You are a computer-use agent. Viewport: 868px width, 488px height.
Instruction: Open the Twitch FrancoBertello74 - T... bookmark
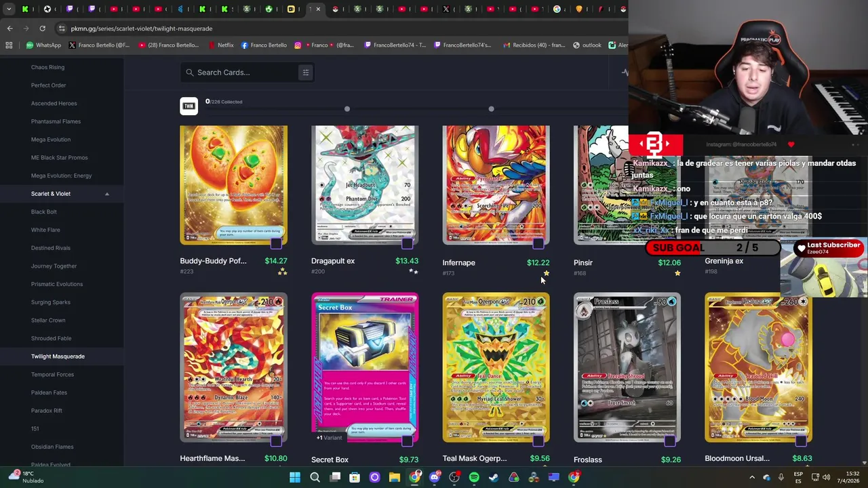pyautogui.click(x=395, y=45)
